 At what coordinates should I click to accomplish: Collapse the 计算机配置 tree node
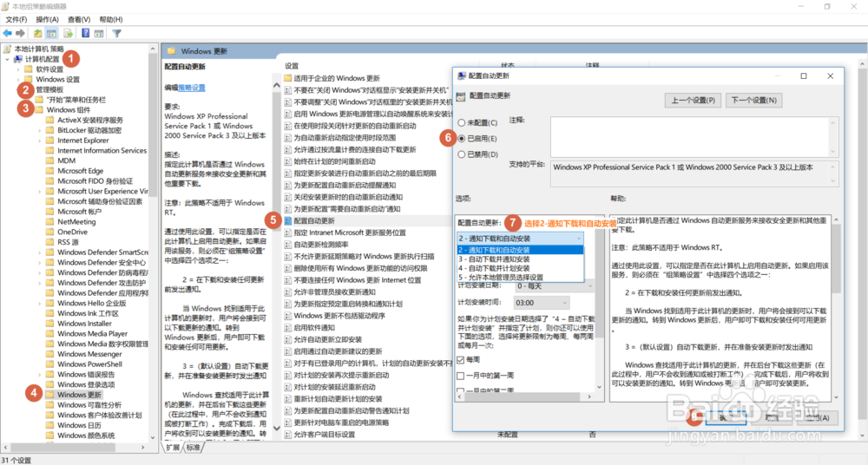(x=7, y=59)
